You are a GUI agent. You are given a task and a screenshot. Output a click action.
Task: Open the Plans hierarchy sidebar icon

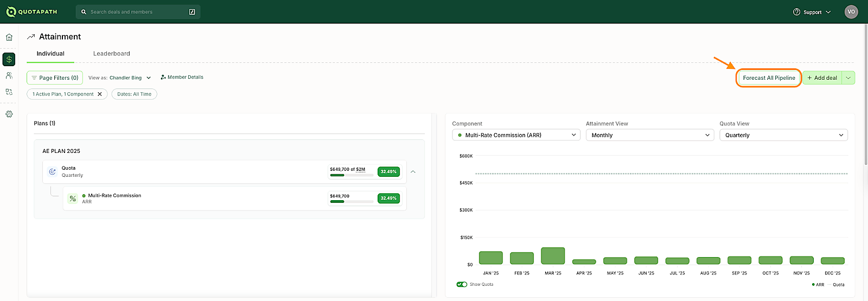(x=9, y=92)
